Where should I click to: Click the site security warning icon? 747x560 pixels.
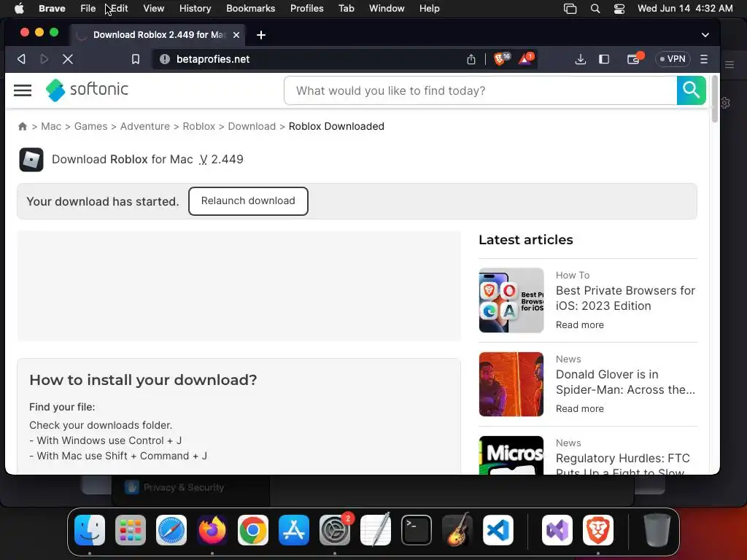[165, 59]
